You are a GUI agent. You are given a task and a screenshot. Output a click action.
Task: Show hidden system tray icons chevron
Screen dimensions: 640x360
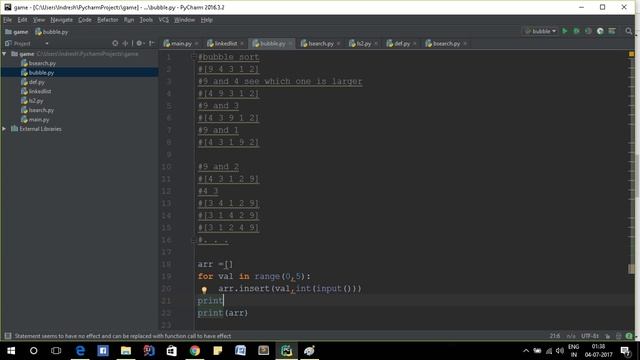(526, 351)
